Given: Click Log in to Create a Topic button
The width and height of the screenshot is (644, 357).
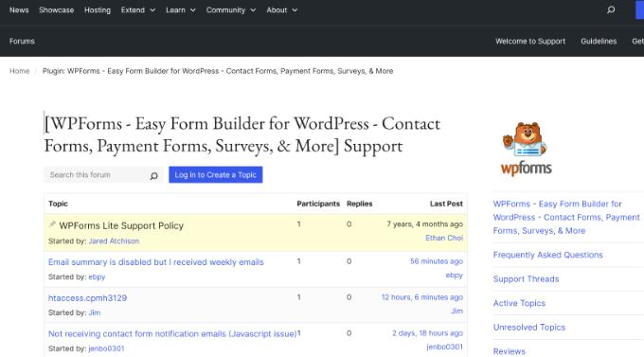Looking at the screenshot, I should (216, 174).
